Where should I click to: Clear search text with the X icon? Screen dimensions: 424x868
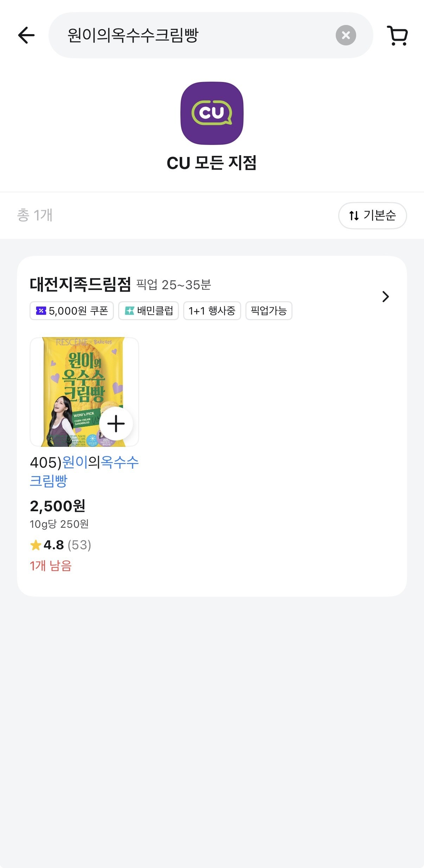346,35
